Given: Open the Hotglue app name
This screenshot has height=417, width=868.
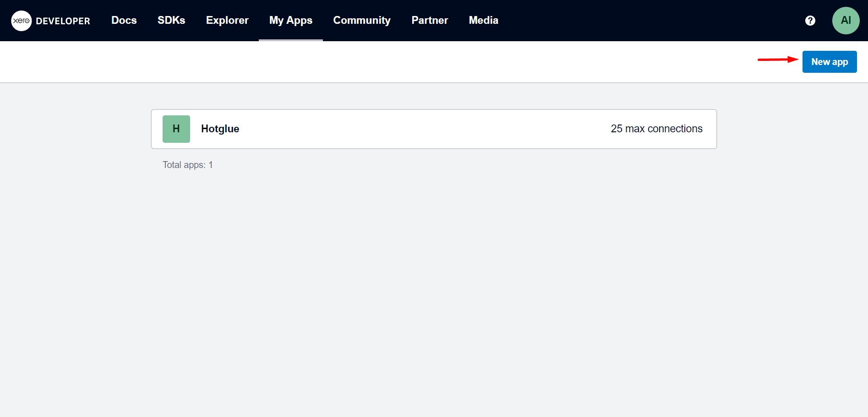Looking at the screenshot, I should click(x=220, y=129).
